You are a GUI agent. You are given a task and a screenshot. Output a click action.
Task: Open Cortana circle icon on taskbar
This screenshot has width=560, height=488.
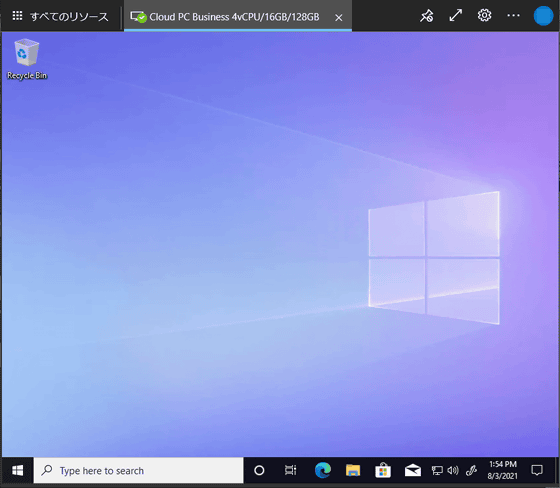pyautogui.click(x=259, y=470)
